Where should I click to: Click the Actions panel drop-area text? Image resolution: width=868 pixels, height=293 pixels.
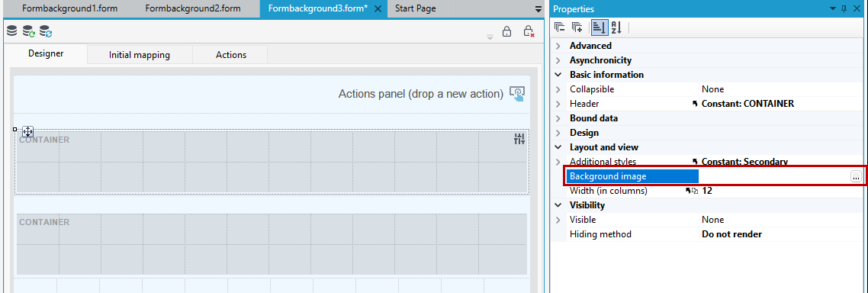pyautogui.click(x=421, y=94)
